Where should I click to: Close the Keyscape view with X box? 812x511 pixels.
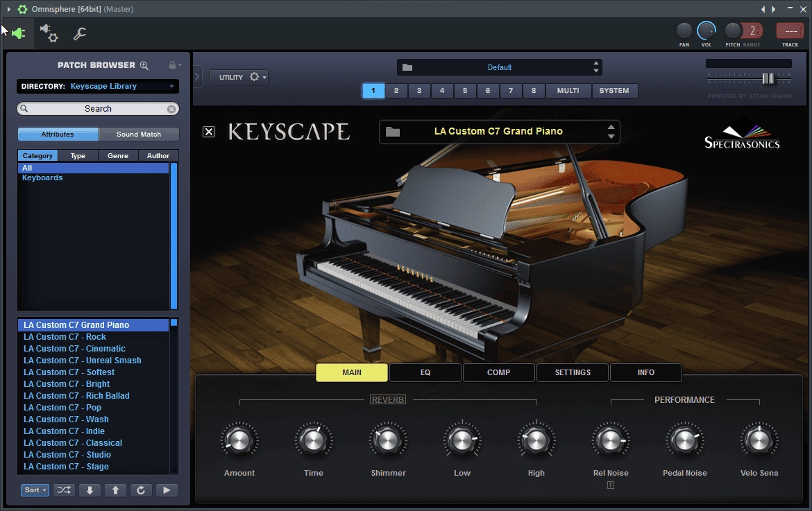[x=209, y=132]
